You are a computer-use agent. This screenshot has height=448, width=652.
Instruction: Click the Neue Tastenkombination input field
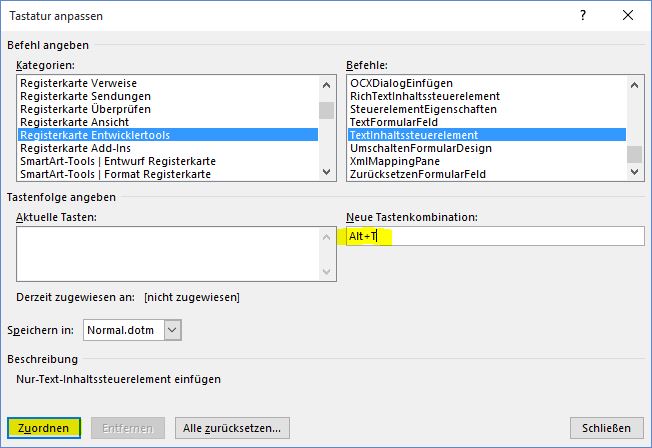click(x=495, y=236)
